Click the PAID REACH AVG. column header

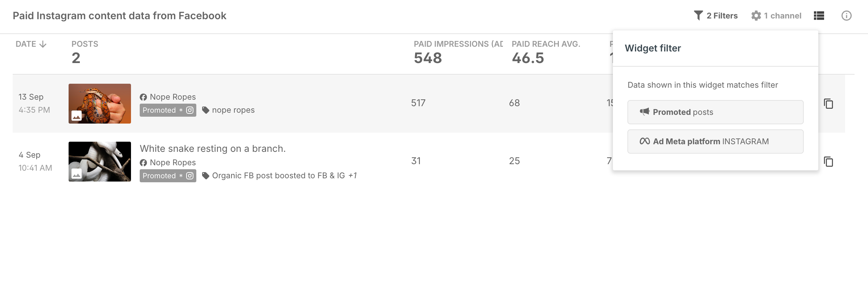tap(546, 44)
